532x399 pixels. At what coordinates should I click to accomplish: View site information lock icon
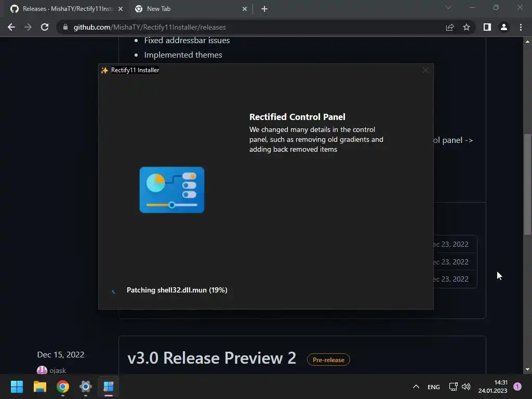point(65,27)
